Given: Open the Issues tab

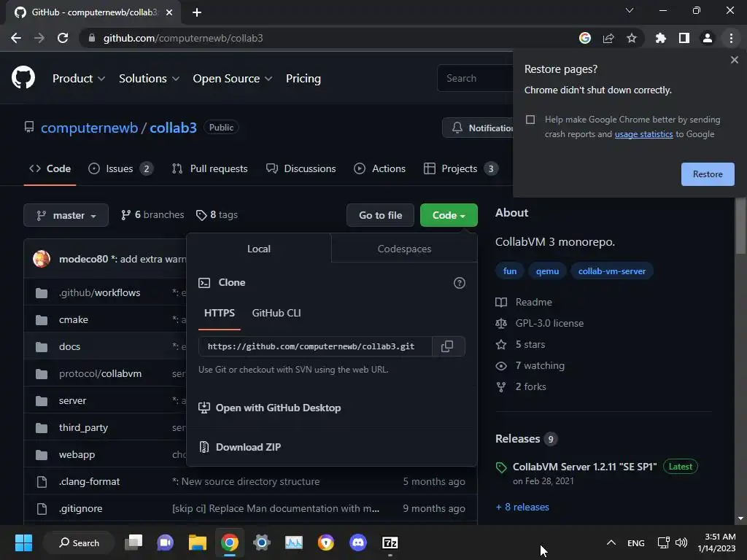Looking at the screenshot, I should pyautogui.click(x=120, y=168).
